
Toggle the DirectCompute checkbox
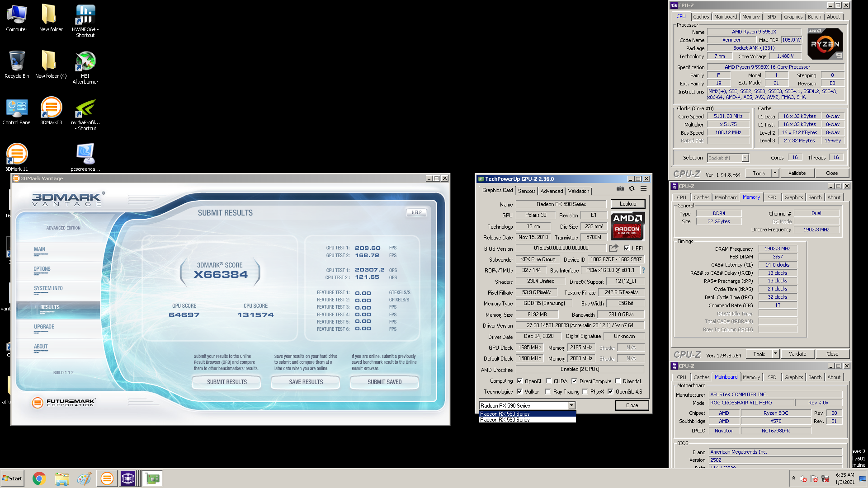point(574,381)
